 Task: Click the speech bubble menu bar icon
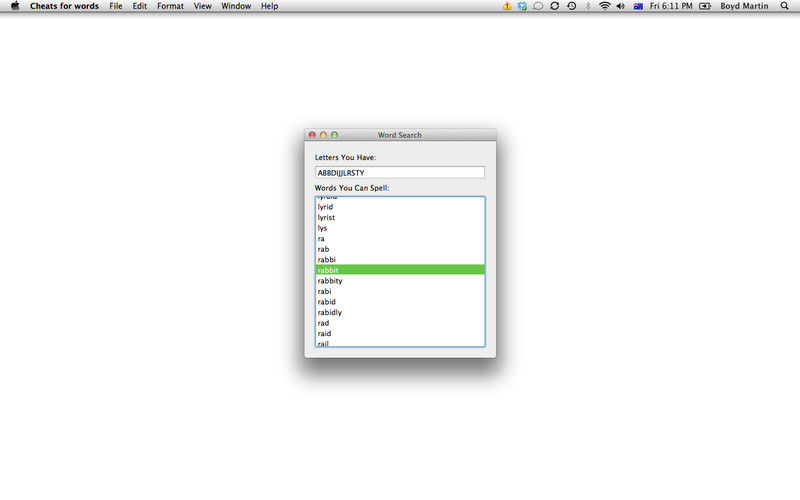tap(538, 6)
